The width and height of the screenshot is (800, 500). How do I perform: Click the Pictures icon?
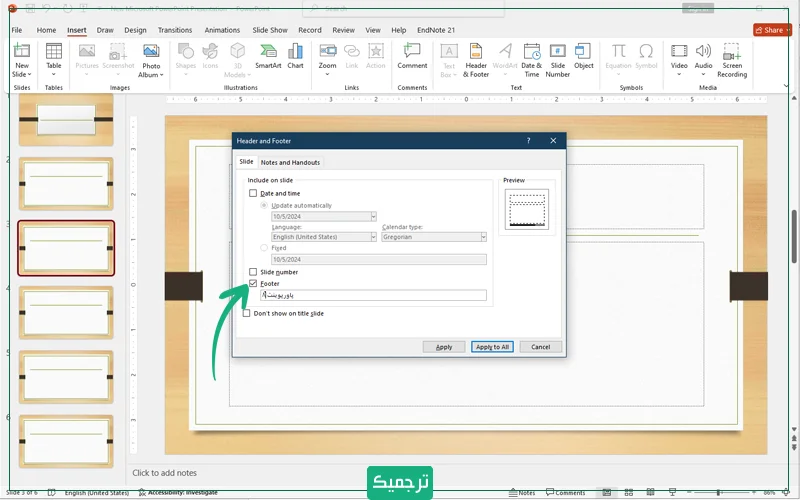pos(87,51)
